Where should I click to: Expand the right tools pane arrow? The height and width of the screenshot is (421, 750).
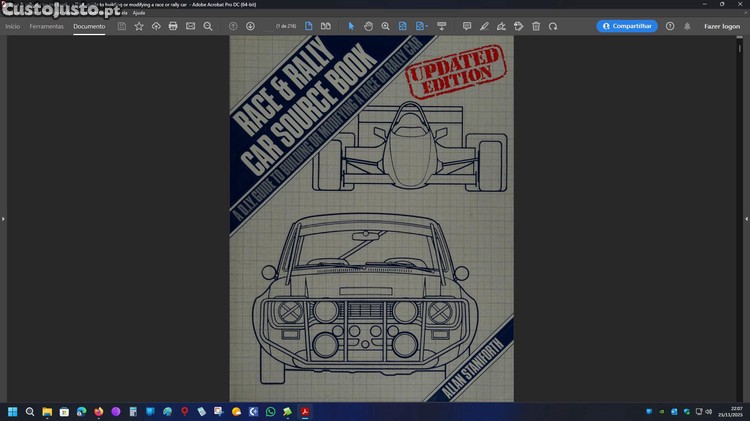(746, 218)
